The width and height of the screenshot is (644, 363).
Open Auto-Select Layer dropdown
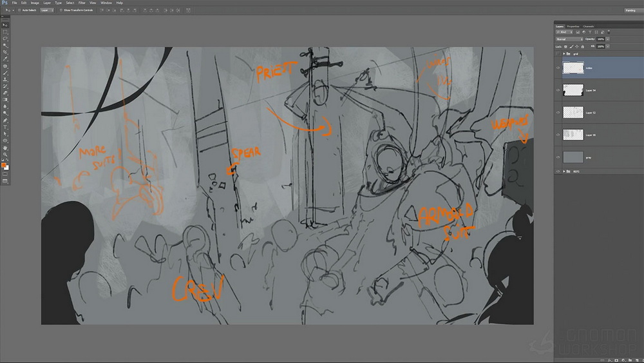(x=47, y=10)
